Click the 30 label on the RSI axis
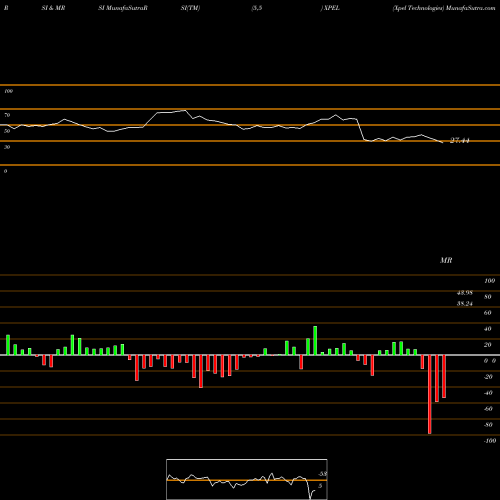 [7, 147]
